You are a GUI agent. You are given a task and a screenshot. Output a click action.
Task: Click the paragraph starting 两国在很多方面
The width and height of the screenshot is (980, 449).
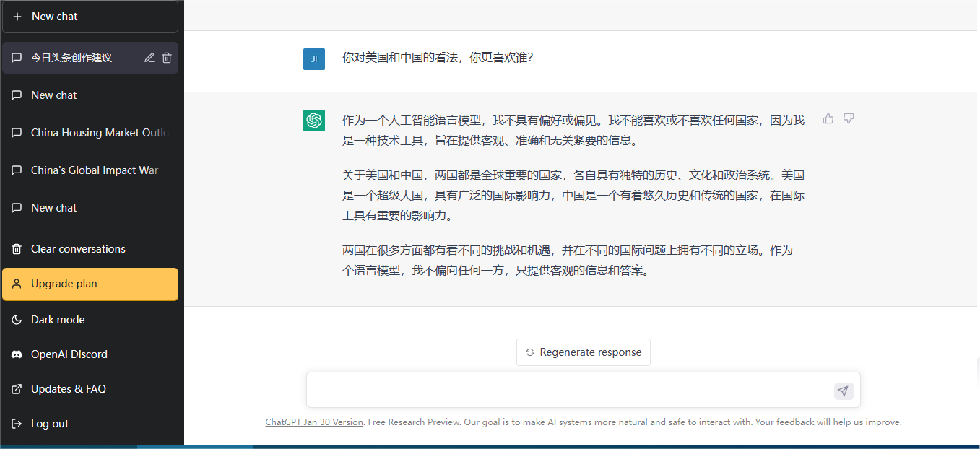click(x=573, y=261)
